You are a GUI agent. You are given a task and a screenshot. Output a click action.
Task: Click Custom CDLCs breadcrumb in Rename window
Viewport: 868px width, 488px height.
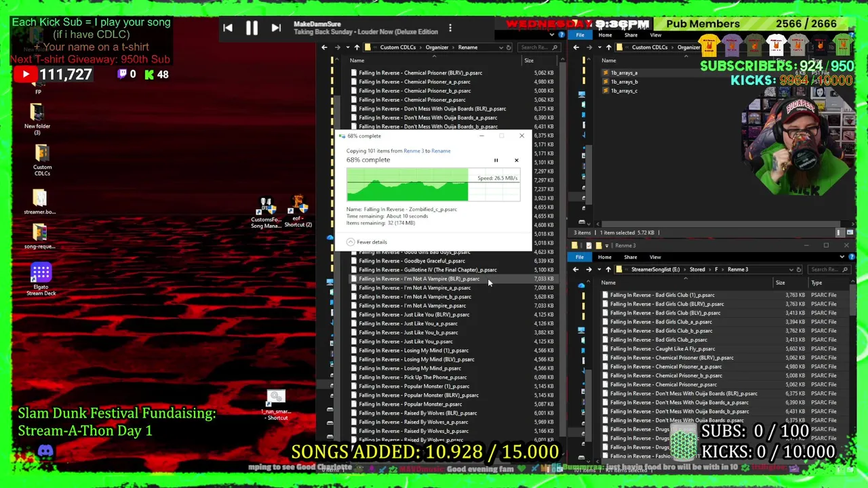[x=397, y=47]
